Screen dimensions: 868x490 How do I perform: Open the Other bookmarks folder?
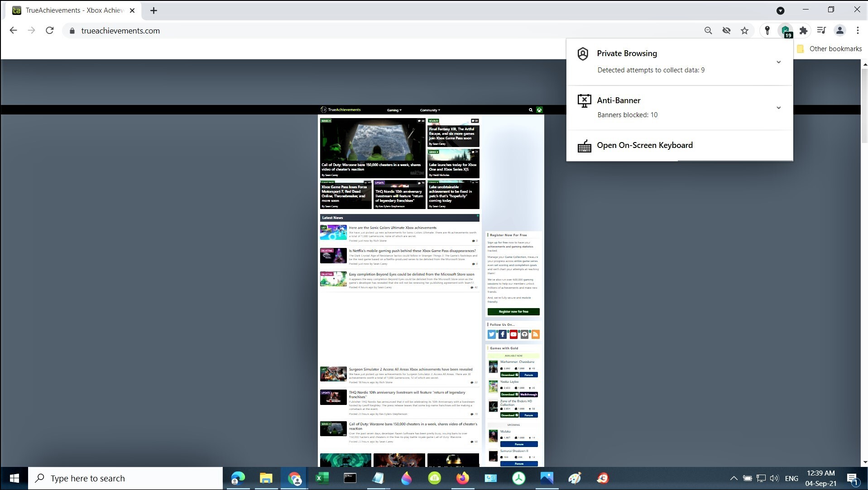click(830, 49)
